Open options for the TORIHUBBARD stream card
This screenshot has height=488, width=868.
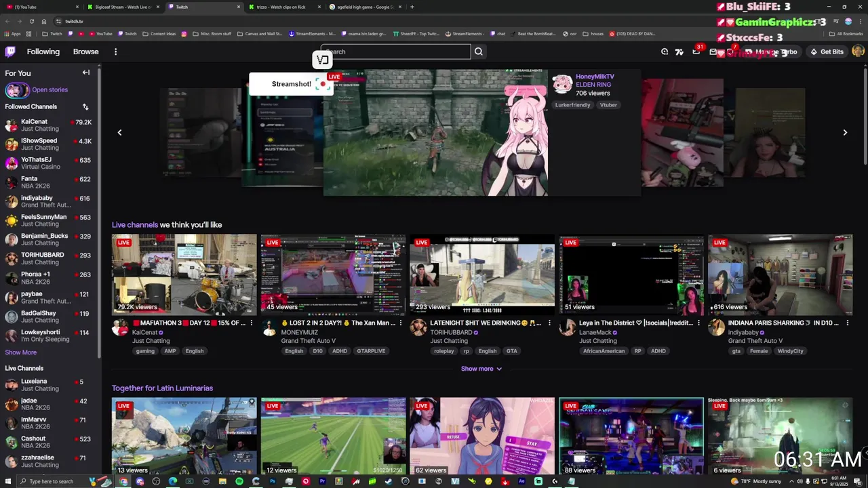(550, 323)
